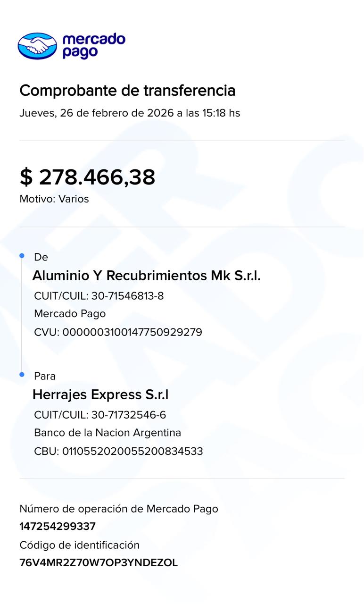Select identification code 76V4MR2Z70W7OP3YNDEZOL
Image resolution: width=364 pixels, height=604 pixels.
99,563
